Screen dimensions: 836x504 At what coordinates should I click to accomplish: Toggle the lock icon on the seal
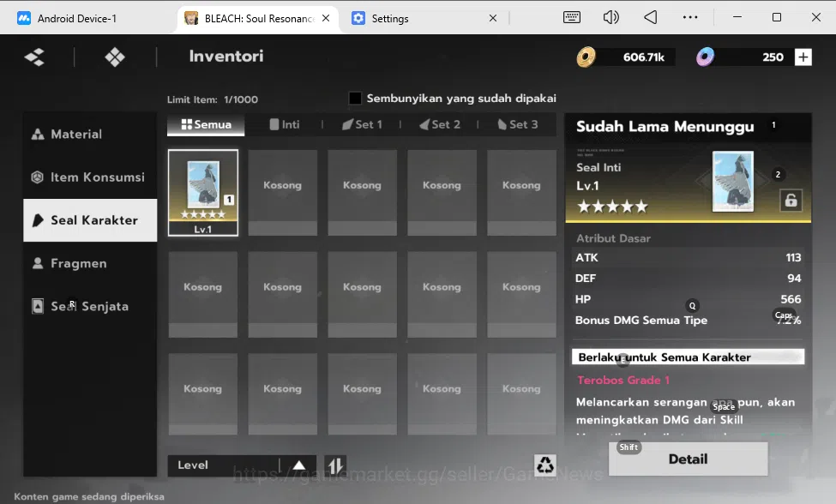[x=791, y=201]
